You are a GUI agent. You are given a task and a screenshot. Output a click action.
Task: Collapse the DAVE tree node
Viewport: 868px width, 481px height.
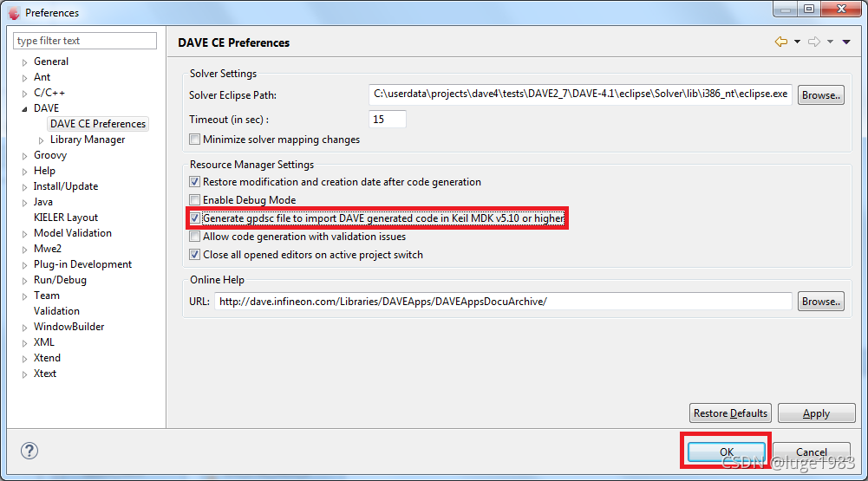tap(24, 108)
